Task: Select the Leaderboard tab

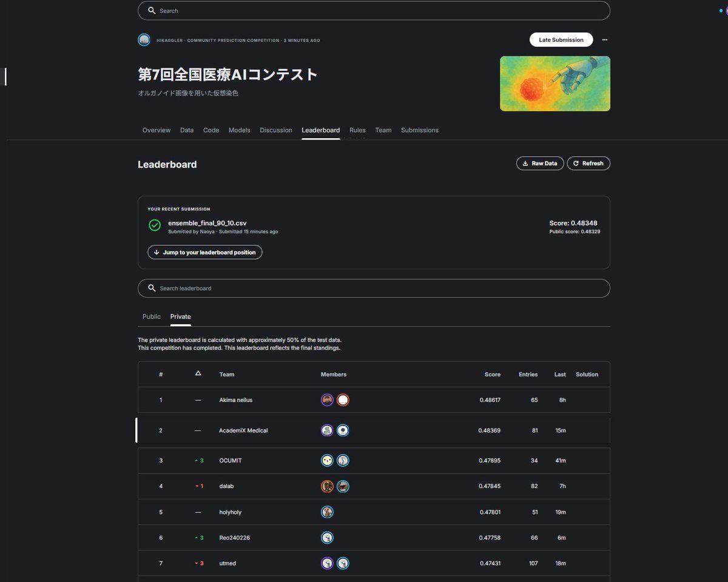Action: click(x=321, y=130)
